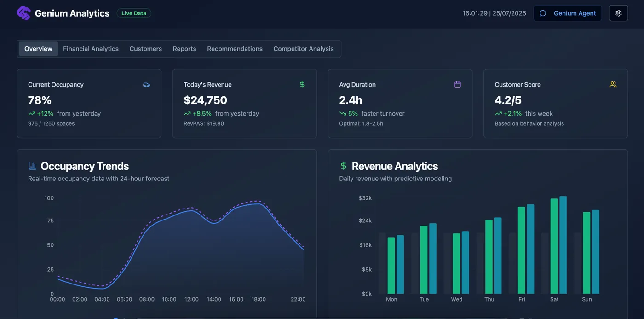The width and height of the screenshot is (644, 319).
Task: Select the Overview tab
Action: 38,49
